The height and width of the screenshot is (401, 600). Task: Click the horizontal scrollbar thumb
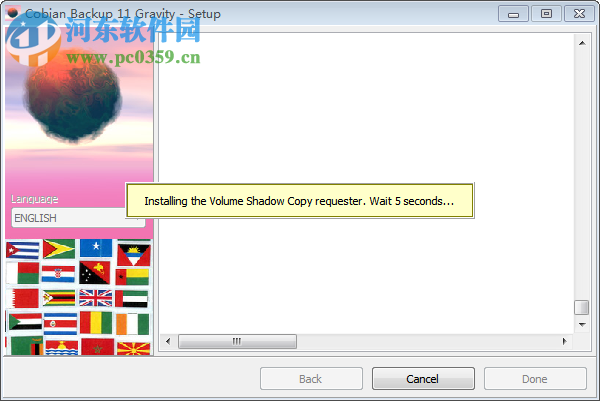click(237, 341)
